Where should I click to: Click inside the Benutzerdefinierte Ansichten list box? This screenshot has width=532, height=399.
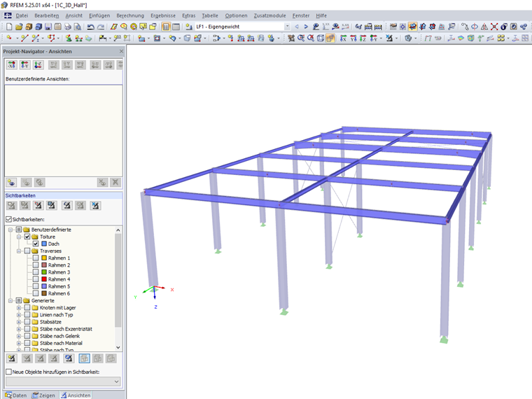pos(64,131)
